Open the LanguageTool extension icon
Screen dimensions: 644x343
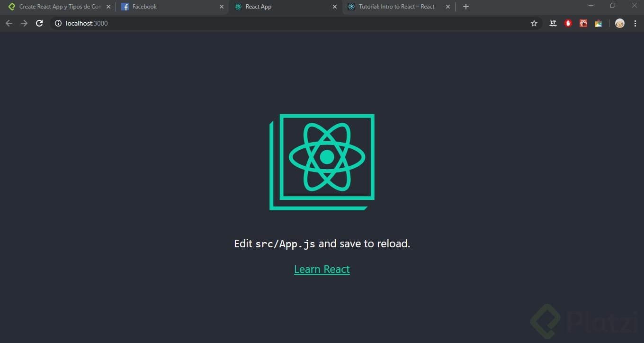[x=553, y=23]
